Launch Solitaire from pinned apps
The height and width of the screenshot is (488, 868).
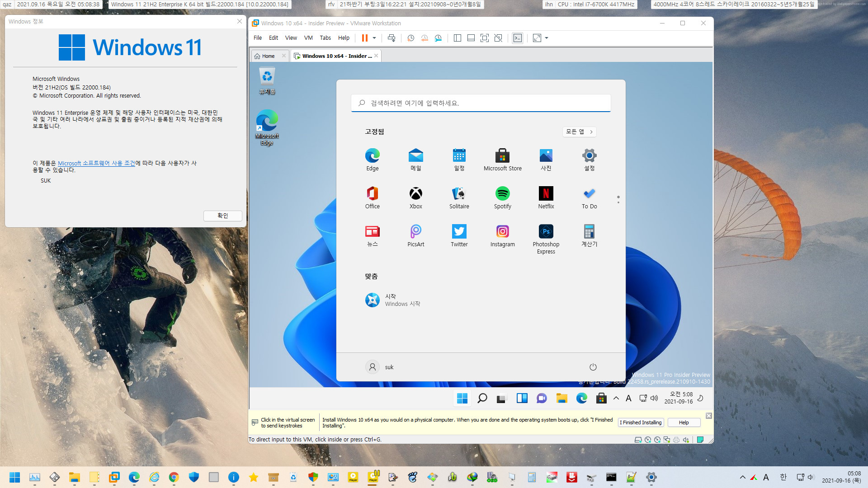(459, 197)
